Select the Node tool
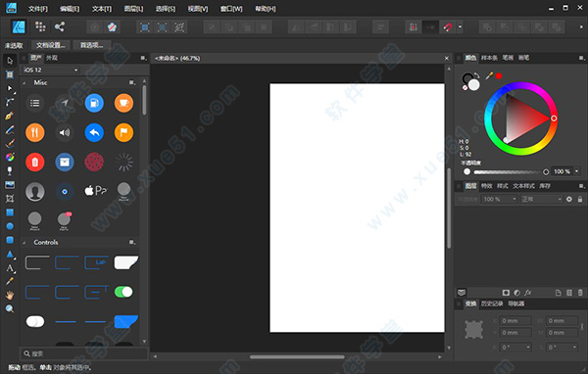Image resolution: width=588 pixels, height=374 pixels. coord(10,88)
